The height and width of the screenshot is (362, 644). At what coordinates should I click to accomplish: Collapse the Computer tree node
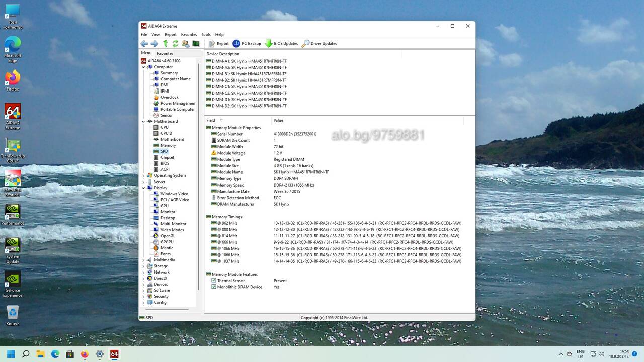click(143, 67)
